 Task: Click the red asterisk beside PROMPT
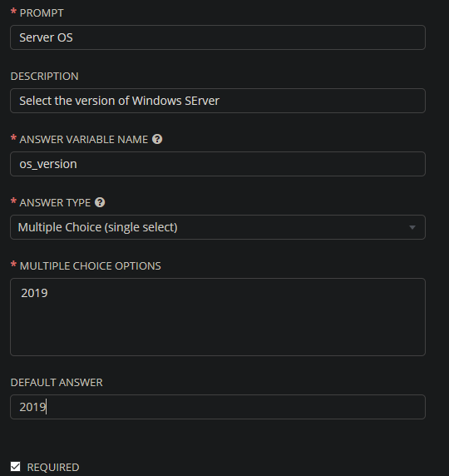pos(13,12)
